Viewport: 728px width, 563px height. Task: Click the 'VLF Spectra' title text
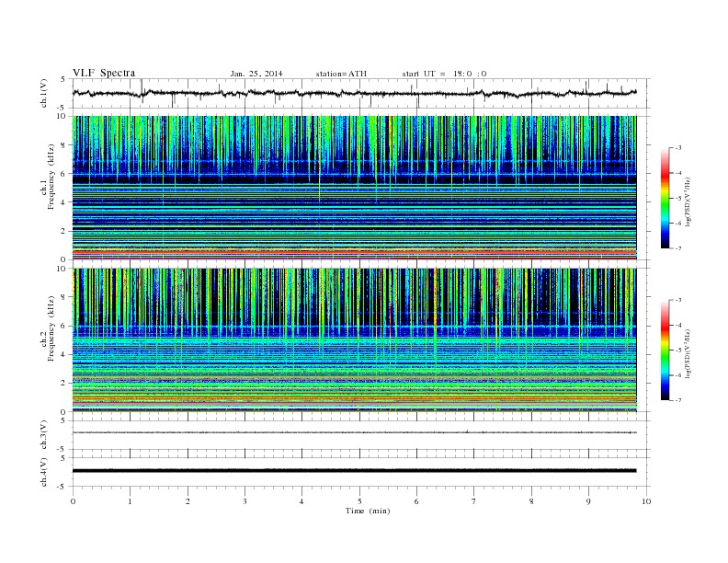104,73
